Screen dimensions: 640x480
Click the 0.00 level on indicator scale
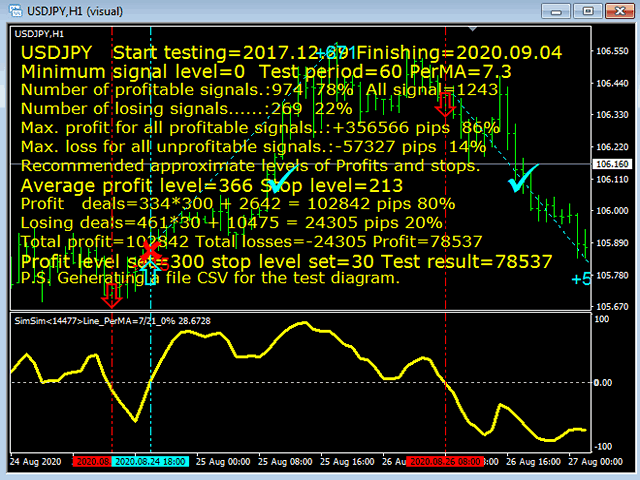tap(602, 383)
